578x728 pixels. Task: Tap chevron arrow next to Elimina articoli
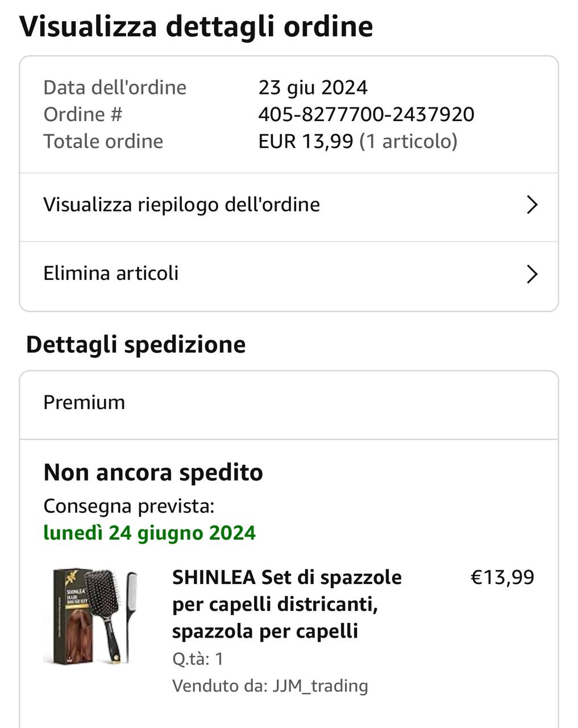532,274
